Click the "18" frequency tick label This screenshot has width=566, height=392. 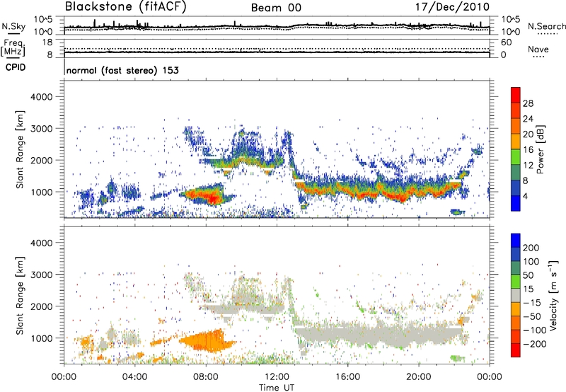pyautogui.click(x=47, y=42)
